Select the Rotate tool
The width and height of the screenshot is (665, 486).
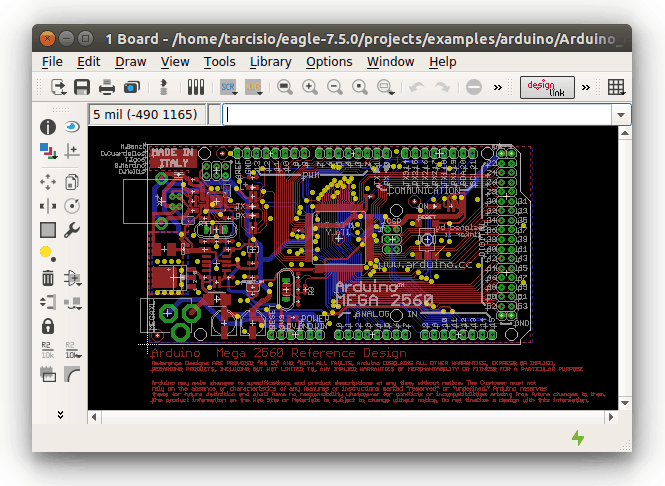[72, 206]
